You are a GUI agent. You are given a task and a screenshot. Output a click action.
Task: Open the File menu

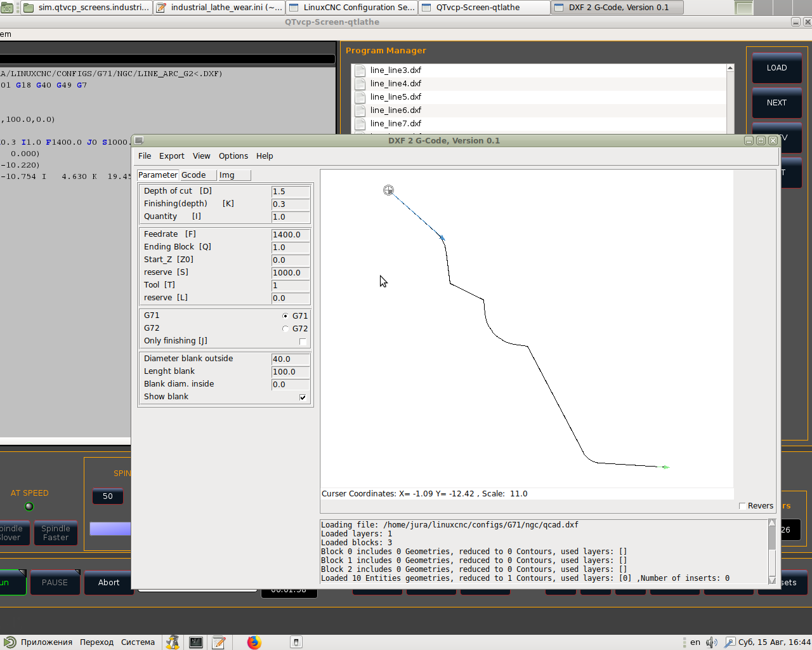click(x=145, y=156)
